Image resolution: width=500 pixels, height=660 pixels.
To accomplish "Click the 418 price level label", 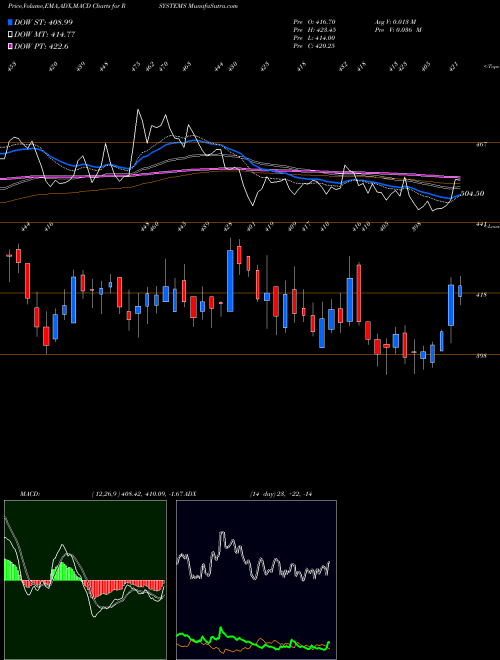I will pos(481,295).
